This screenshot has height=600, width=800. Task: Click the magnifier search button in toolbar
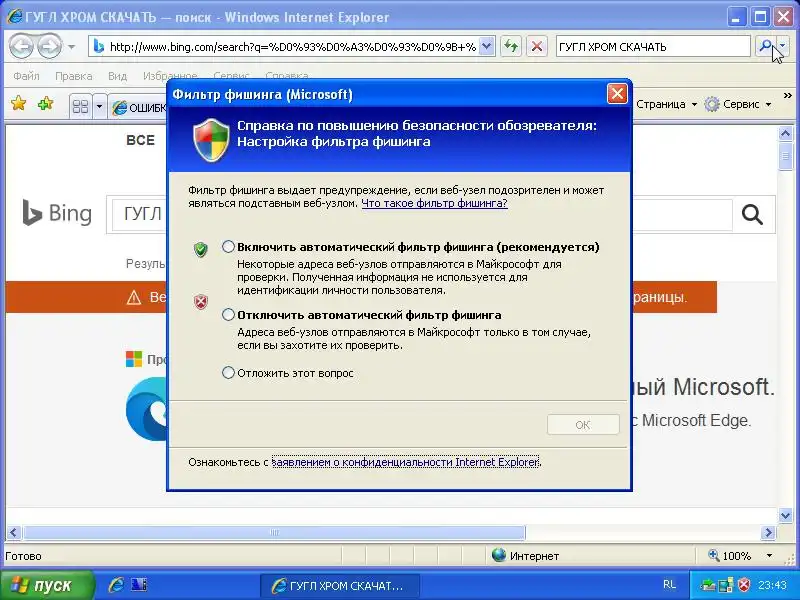coord(765,47)
